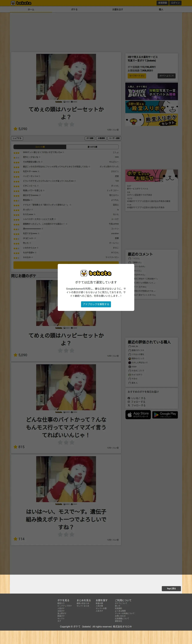This screenshot has height=644, width=192.
Task: Open the 職人 tab
Action: pyautogui.click(x=161, y=10)
